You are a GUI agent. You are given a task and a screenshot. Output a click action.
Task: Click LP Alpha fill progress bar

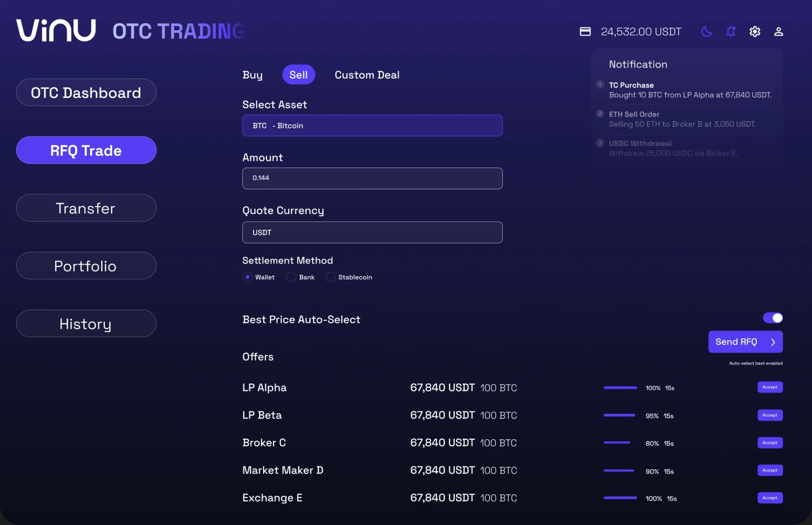click(620, 388)
